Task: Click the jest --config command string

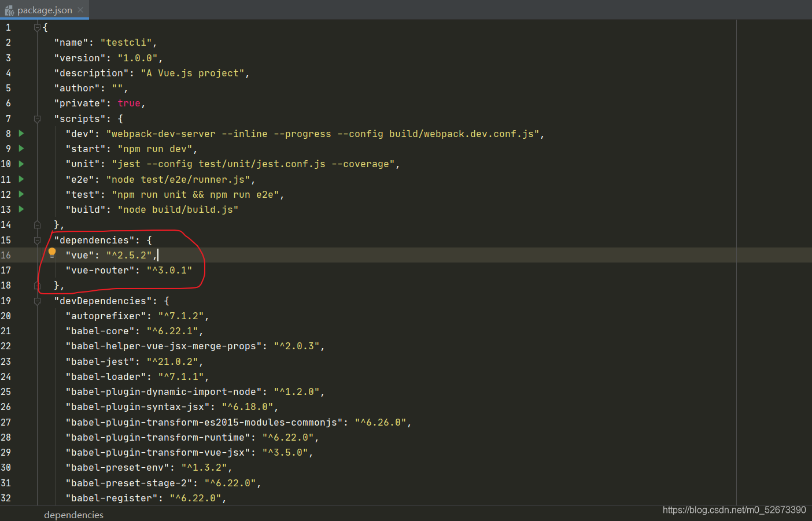Action: (x=253, y=164)
